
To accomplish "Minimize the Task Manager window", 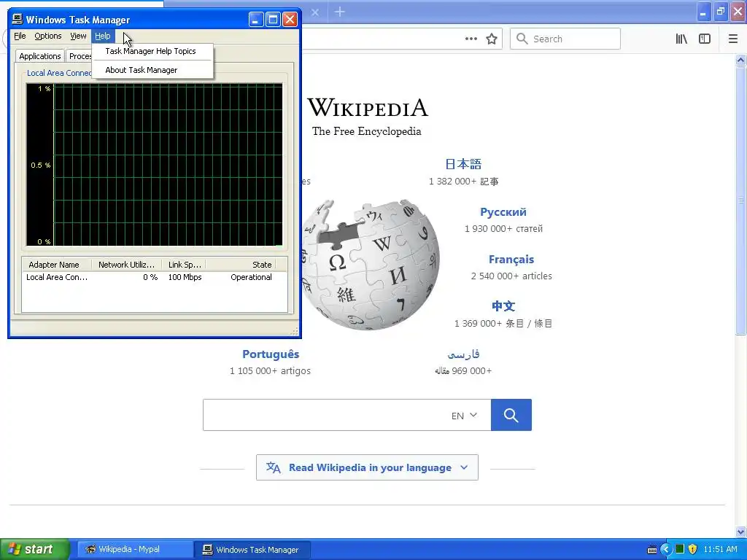I will pos(256,20).
